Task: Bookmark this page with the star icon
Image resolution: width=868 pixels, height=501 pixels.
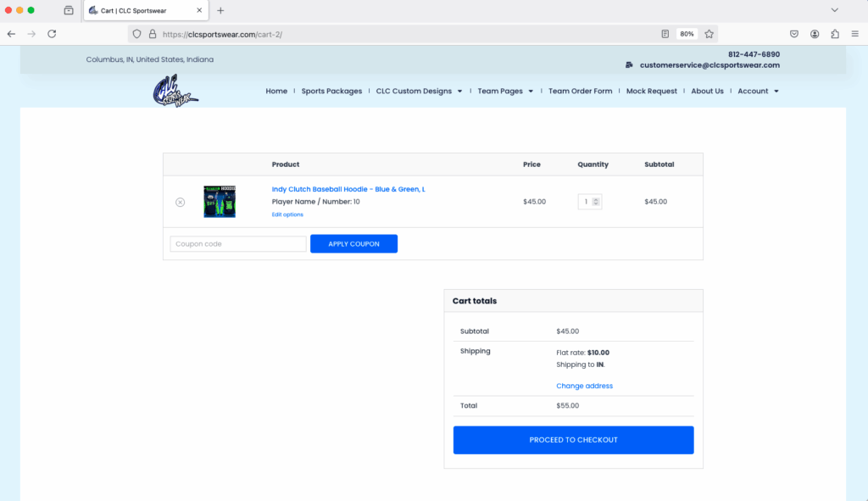Action: pos(709,34)
